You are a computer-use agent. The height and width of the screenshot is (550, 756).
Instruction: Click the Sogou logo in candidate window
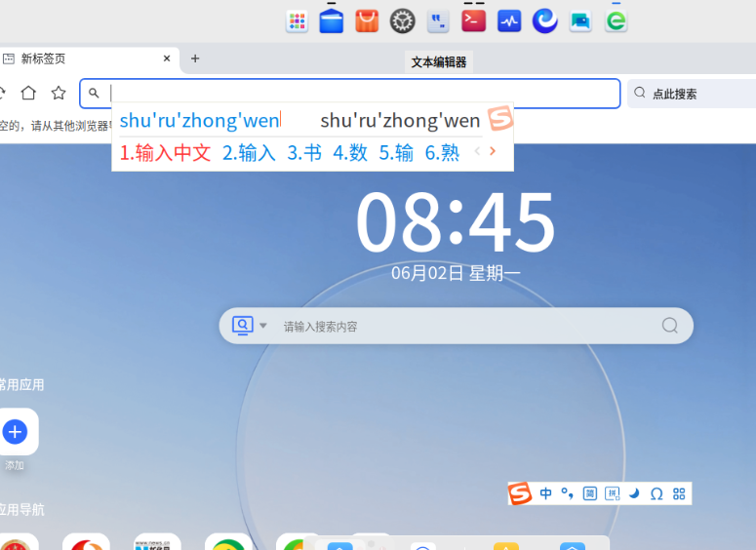click(500, 118)
